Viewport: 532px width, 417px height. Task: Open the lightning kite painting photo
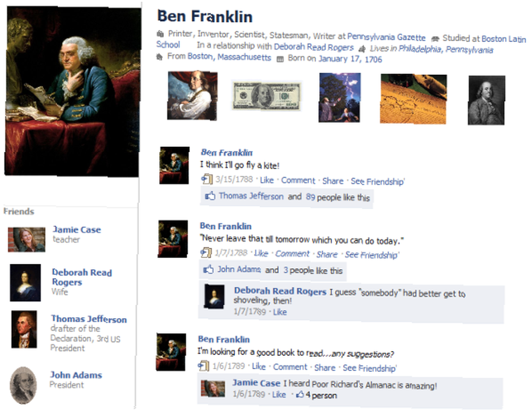pyautogui.click(x=339, y=98)
